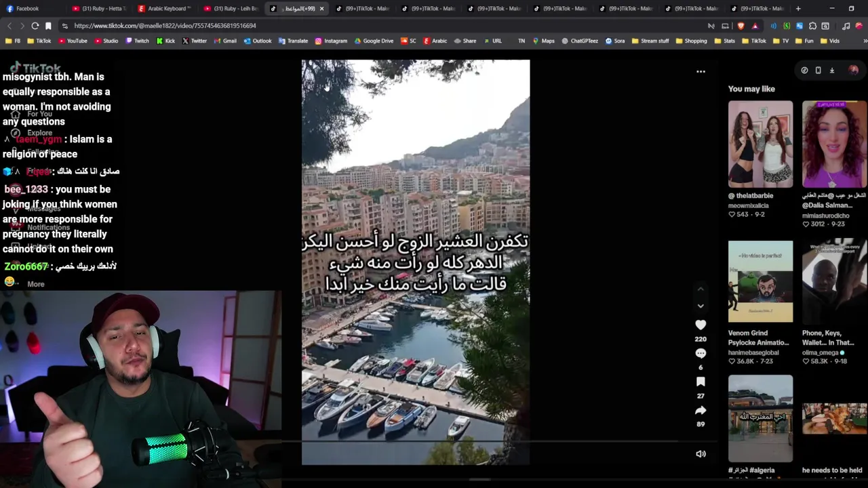
Task: Open the Maps bookmark
Action: (x=543, y=41)
